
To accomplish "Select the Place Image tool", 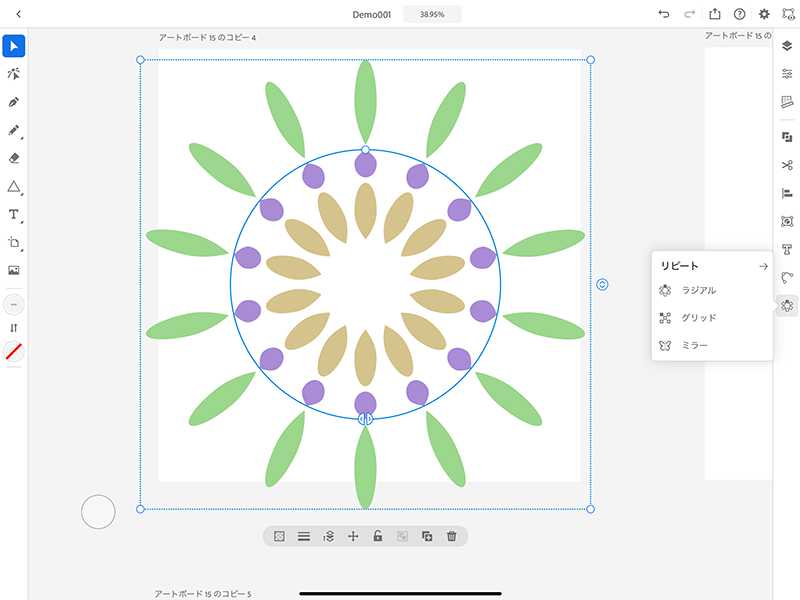I will pos(14,270).
